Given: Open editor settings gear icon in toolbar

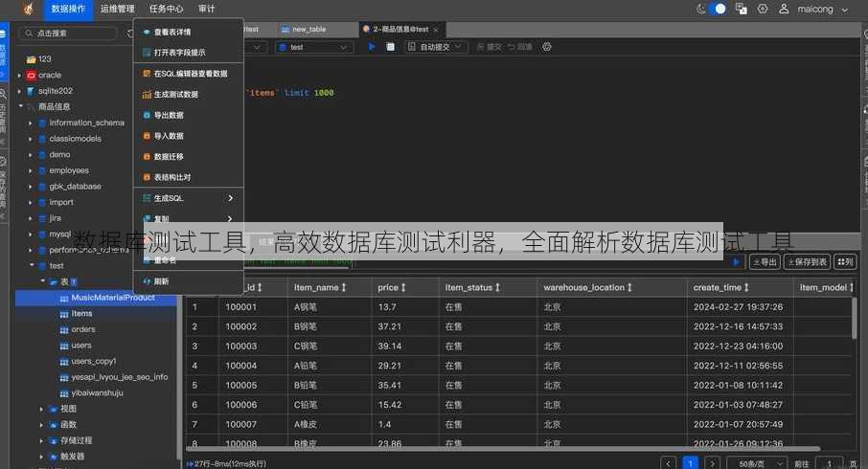Looking at the screenshot, I should point(547,47).
